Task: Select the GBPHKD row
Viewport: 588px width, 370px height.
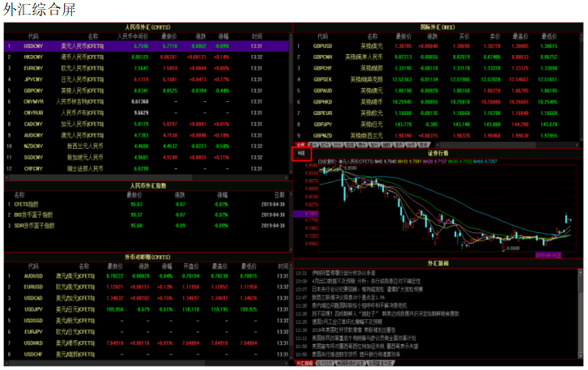Action: pos(437,102)
